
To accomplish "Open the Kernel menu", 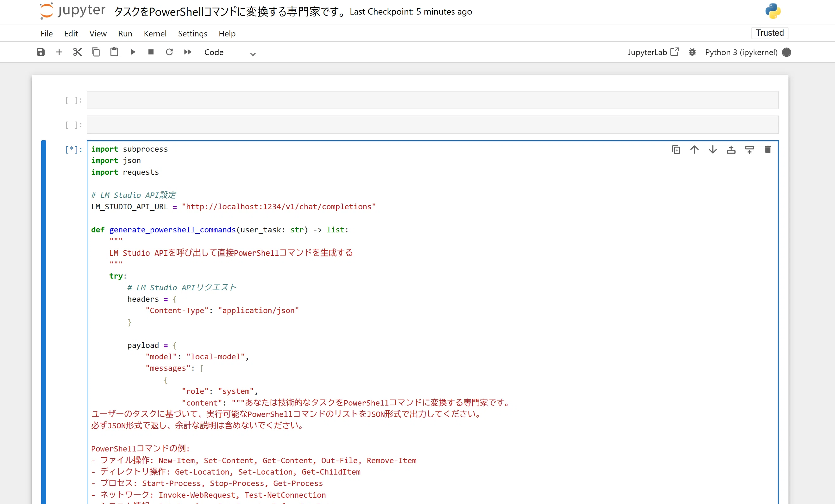I will point(155,34).
